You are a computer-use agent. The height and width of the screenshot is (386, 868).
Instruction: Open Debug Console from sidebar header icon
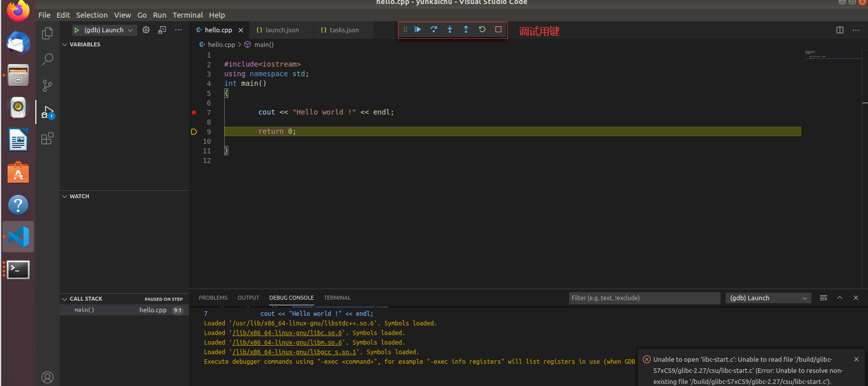(162, 30)
